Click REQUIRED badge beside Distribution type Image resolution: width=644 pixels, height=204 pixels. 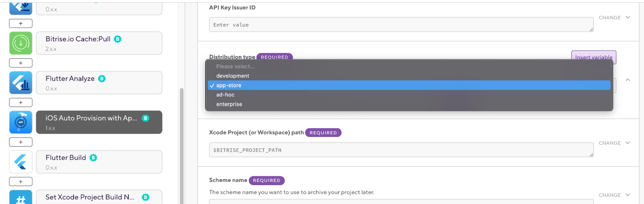tap(275, 57)
